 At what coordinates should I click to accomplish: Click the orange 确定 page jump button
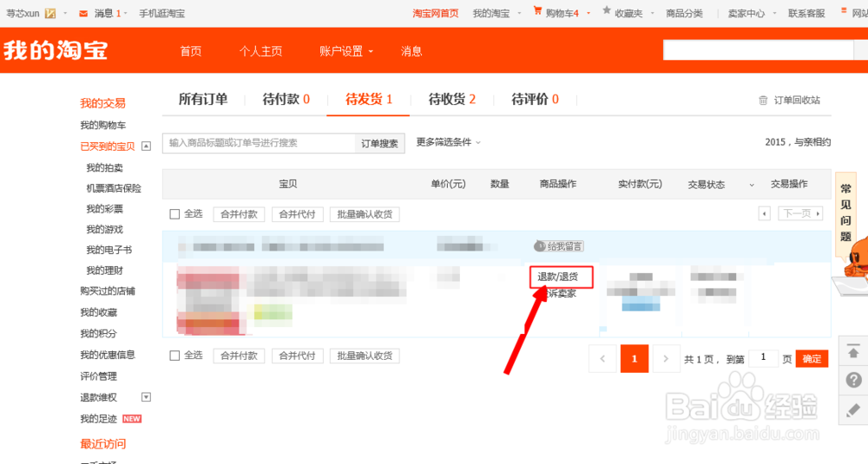coord(812,359)
